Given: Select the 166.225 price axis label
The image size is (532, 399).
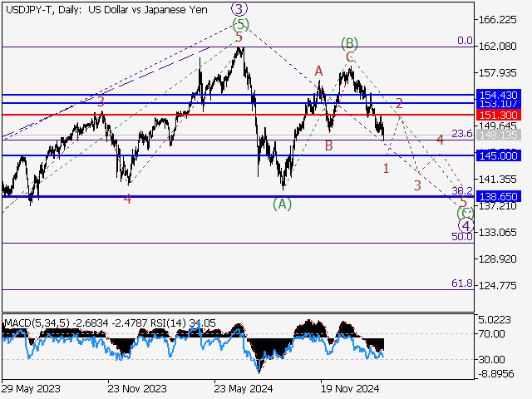Looking at the screenshot, I should tap(497, 20).
